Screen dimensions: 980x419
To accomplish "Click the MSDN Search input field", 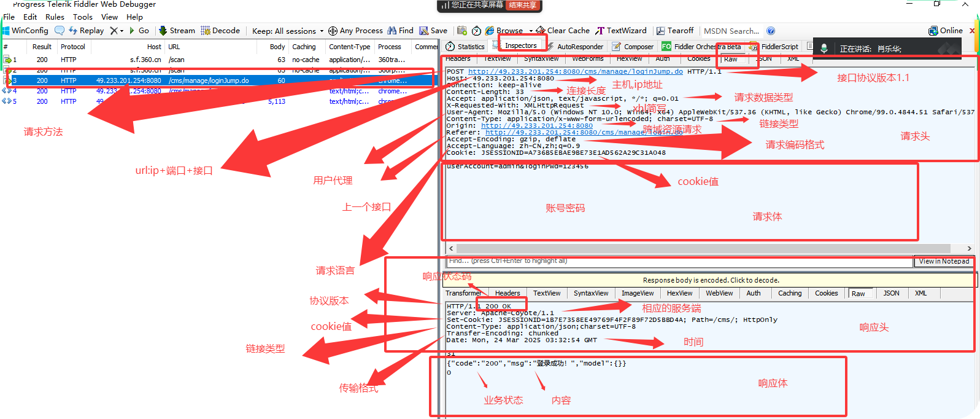I will pos(731,31).
